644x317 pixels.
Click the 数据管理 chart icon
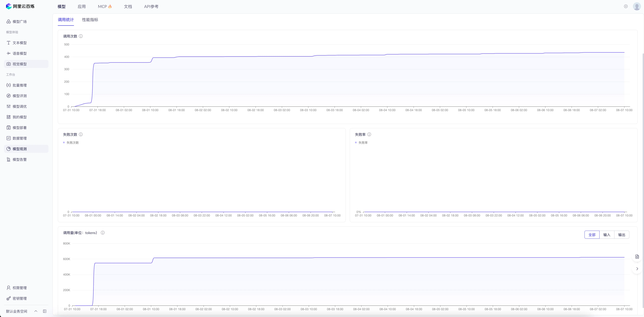[x=8, y=138]
